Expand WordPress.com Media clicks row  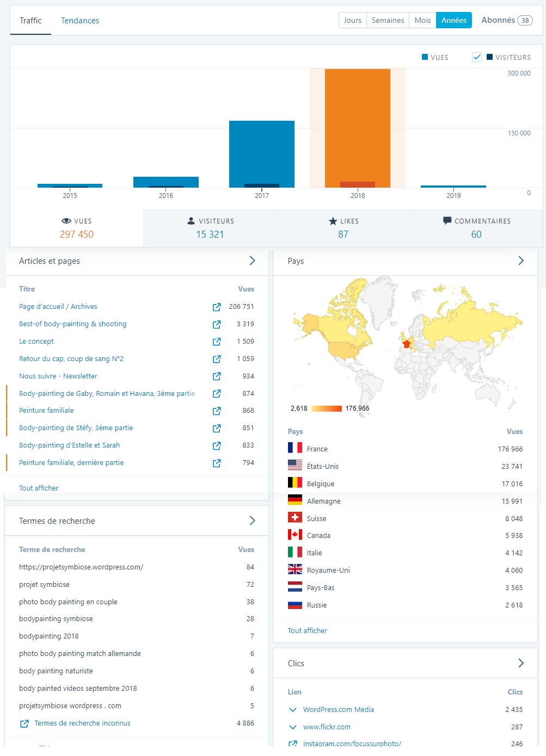(x=293, y=710)
